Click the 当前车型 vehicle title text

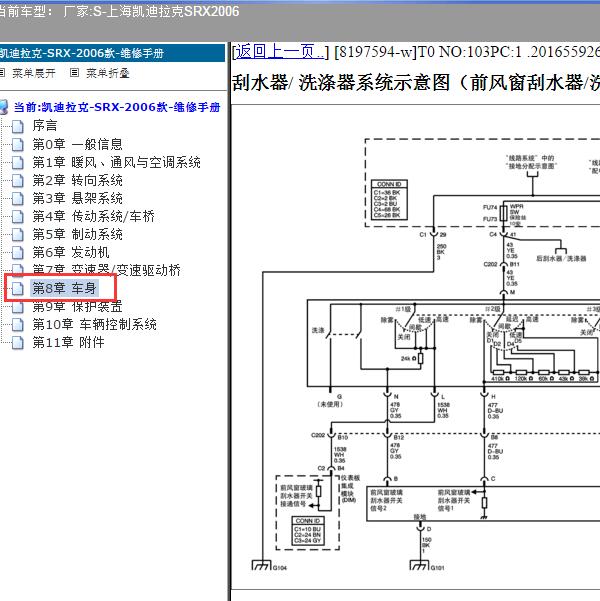(x=118, y=11)
